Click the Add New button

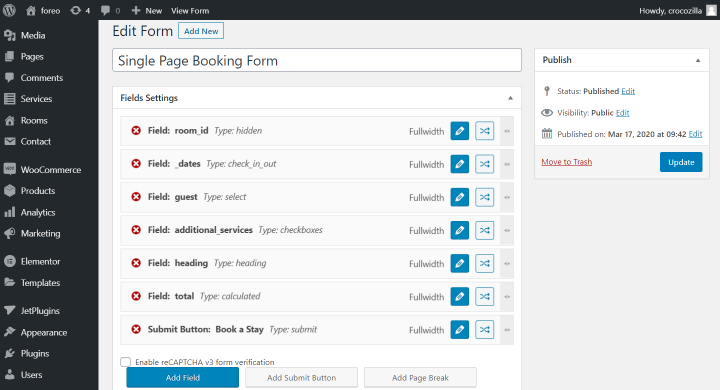coord(201,31)
